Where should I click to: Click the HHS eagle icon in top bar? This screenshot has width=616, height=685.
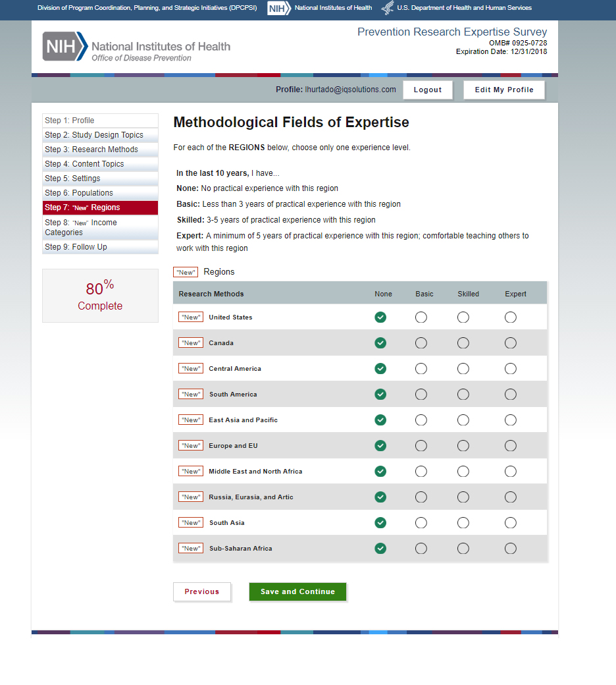point(387,8)
